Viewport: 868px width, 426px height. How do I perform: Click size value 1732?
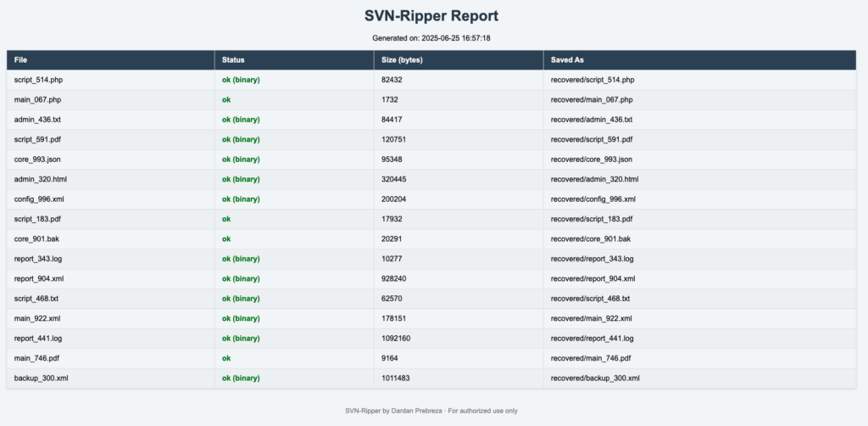click(390, 100)
